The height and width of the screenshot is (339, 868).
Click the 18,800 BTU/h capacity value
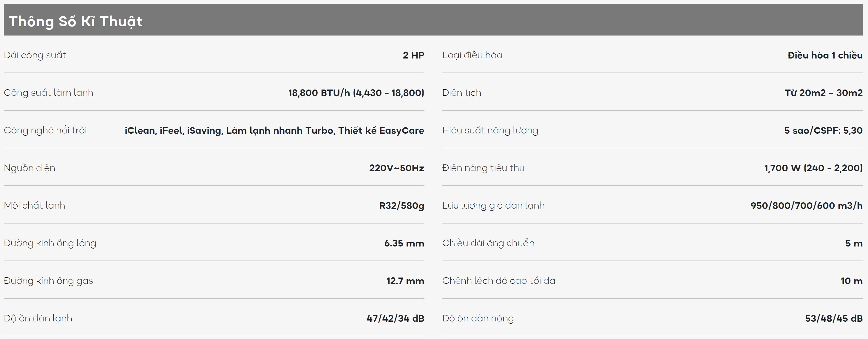click(356, 93)
